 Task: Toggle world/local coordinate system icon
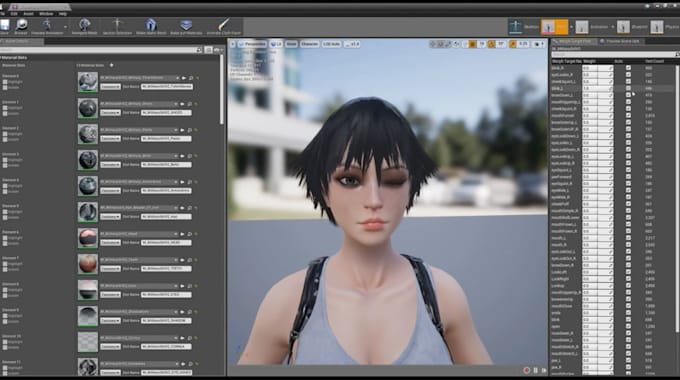457,44
